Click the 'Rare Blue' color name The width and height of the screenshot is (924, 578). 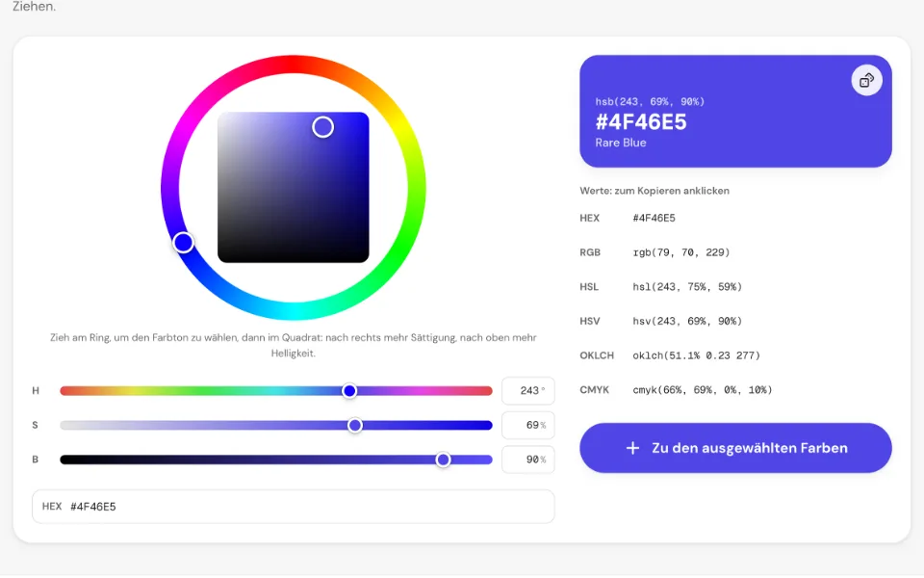[621, 143]
